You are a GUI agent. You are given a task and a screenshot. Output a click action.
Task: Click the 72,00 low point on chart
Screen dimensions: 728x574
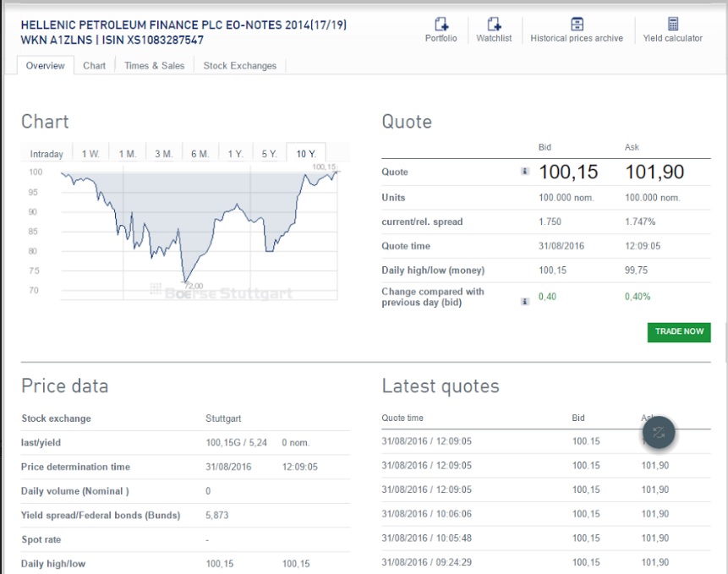click(184, 281)
